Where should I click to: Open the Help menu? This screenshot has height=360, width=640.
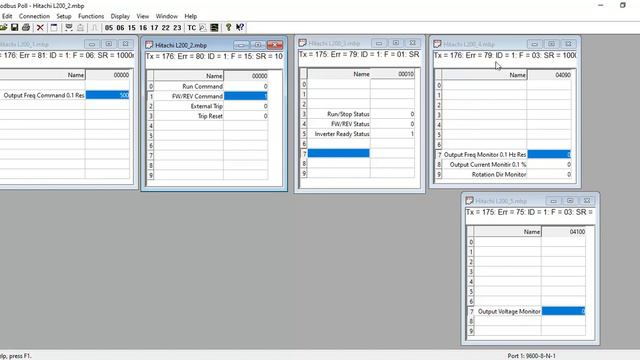click(x=191, y=16)
